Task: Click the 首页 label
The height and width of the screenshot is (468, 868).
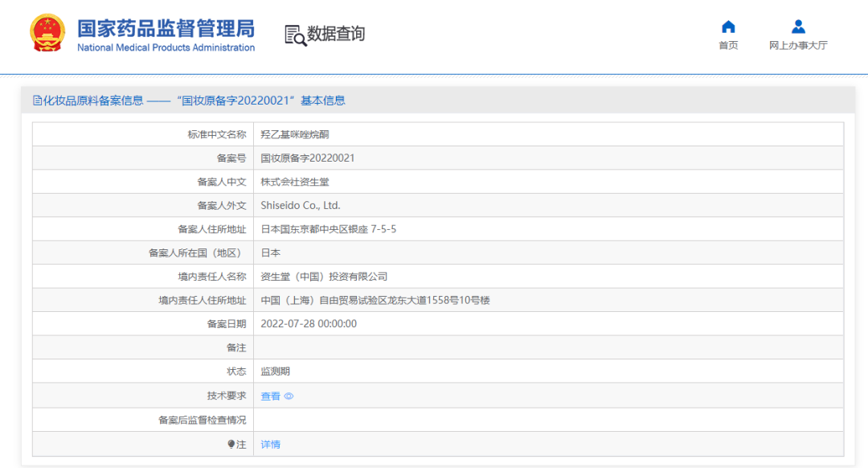Action: tap(728, 45)
